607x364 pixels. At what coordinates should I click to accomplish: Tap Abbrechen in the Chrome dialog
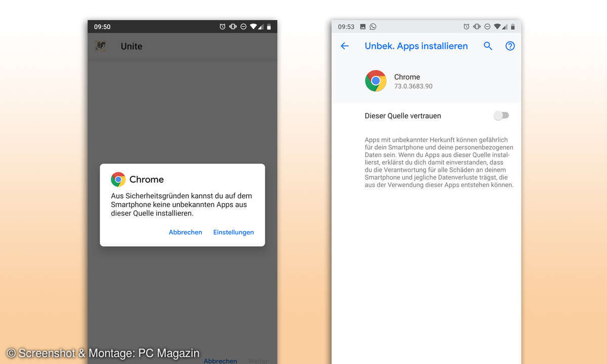pyautogui.click(x=186, y=233)
